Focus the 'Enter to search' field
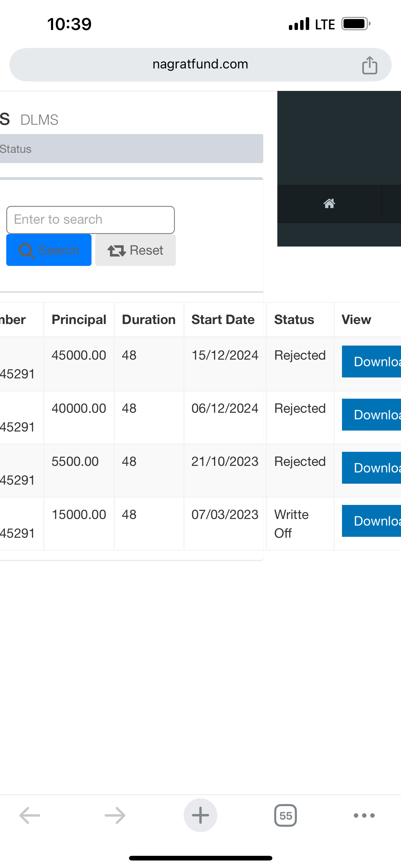 click(x=90, y=220)
